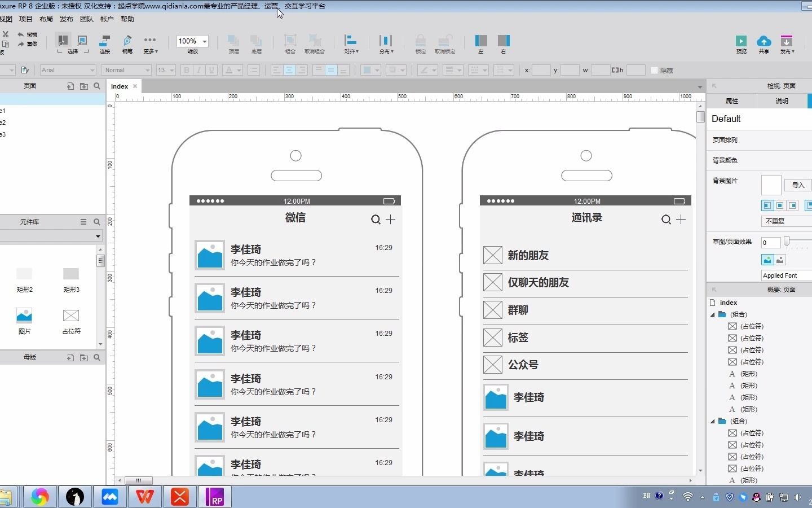Add a new page in 页面 panel
The image size is (812, 508).
pyautogui.click(x=70, y=86)
